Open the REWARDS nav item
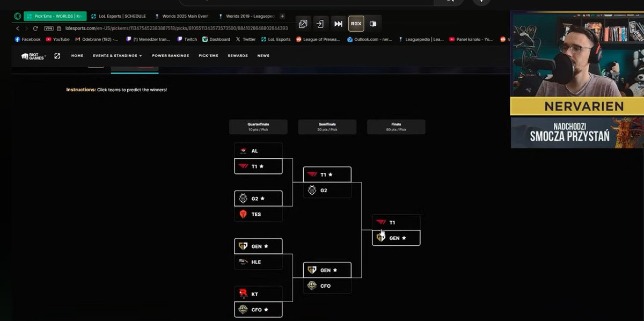The width and height of the screenshot is (644, 321). (x=238, y=56)
